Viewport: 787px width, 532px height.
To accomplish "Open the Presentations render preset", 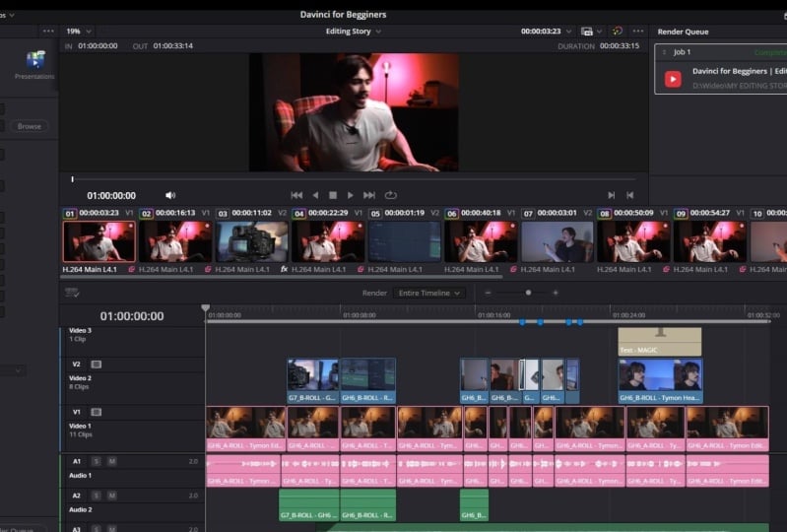I will point(34,65).
